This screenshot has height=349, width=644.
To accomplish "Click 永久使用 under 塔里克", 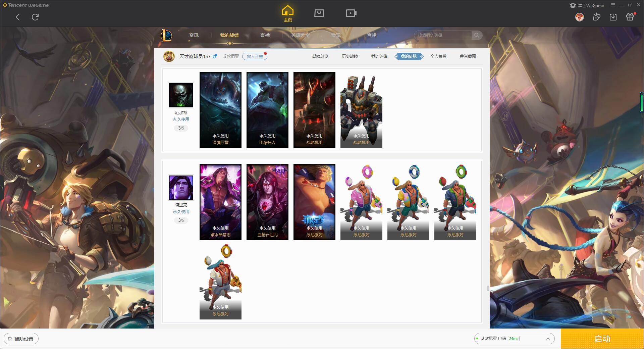I will click(x=181, y=212).
